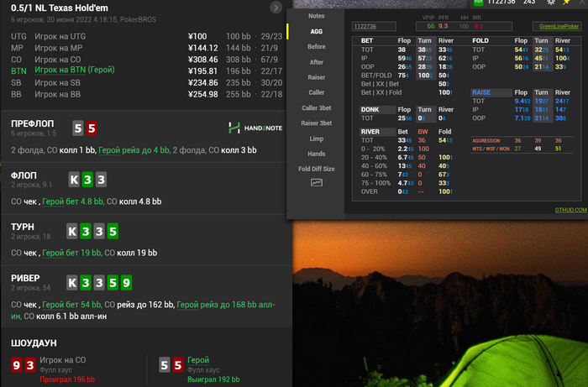Click the Hand2Note logo
The image size is (588, 387).
click(255, 128)
